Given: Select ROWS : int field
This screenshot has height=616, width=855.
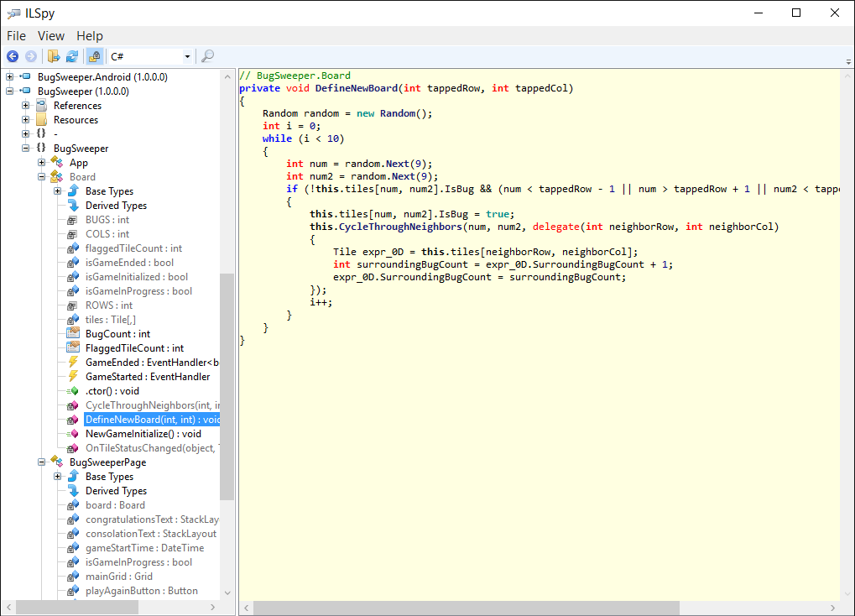Looking at the screenshot, I should [109, 305].
